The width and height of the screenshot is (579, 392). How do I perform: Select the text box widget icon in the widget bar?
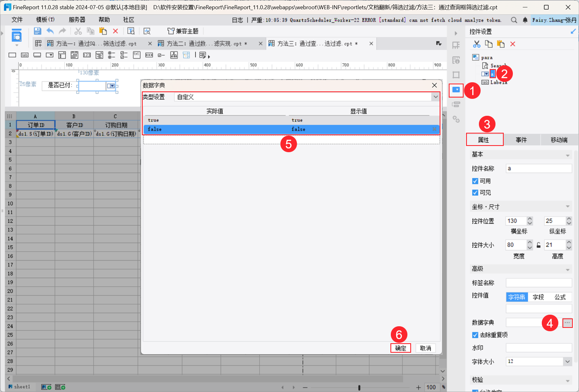(x=12, y=55)
